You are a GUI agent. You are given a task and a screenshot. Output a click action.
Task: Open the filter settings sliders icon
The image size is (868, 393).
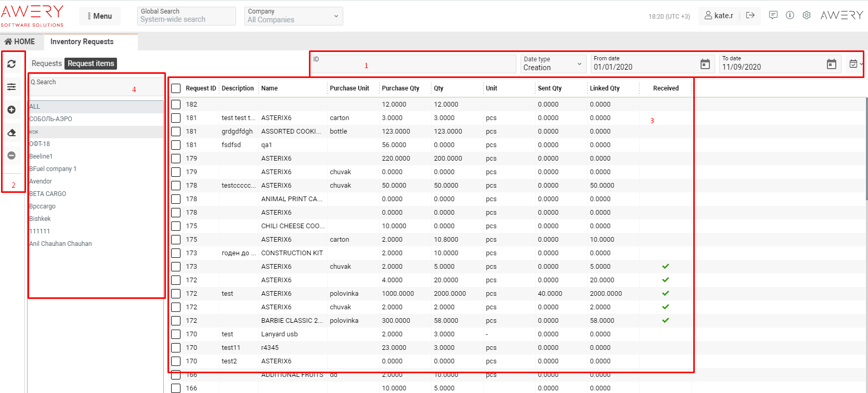(x=11, y=87)
